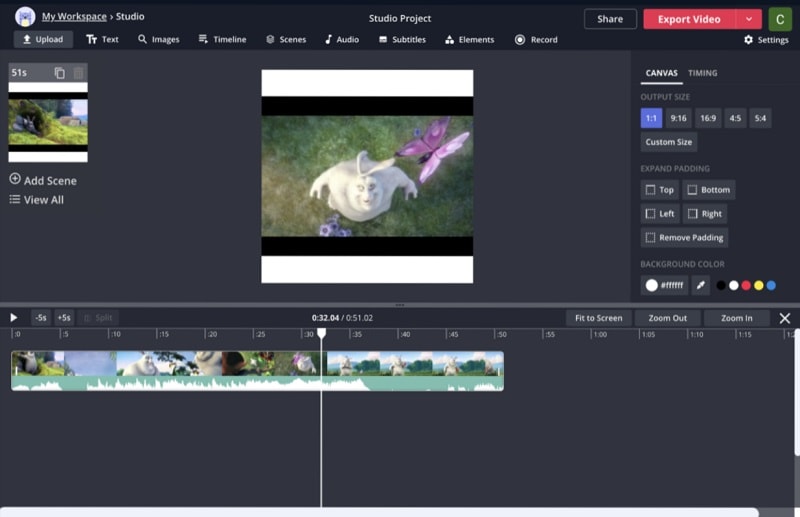Open the Timeline tool
This screenshot has height=517, width=800.
[x=222, y=39]
